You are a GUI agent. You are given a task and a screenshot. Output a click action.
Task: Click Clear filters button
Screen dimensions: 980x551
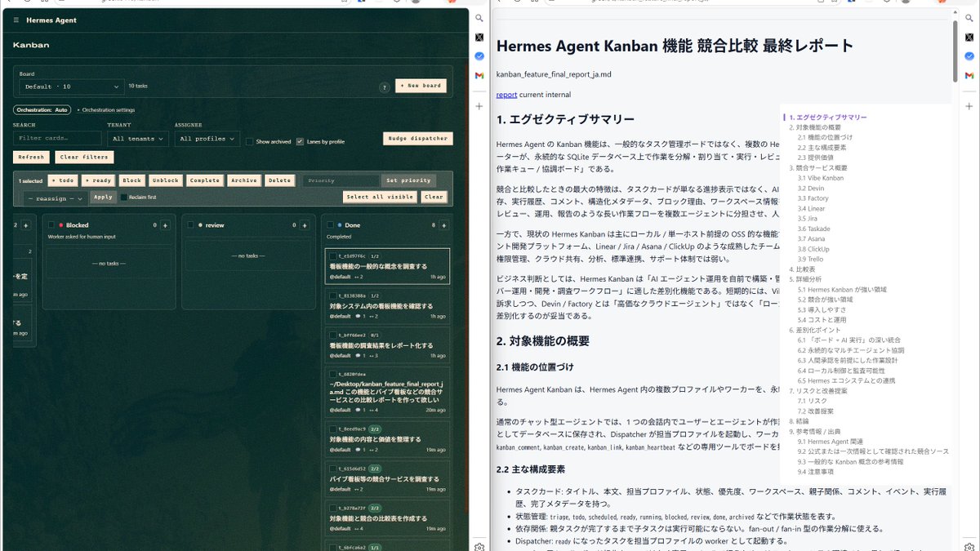tap(85, 157)
